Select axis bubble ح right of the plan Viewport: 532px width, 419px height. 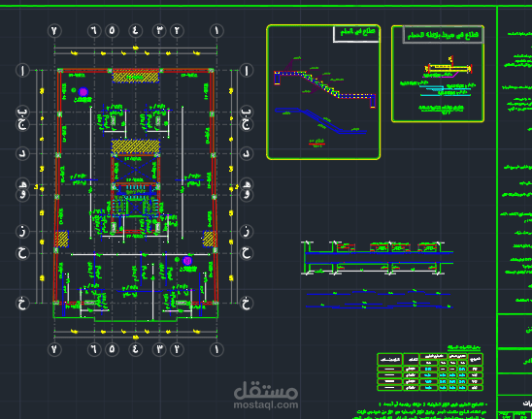coord(247,253)
